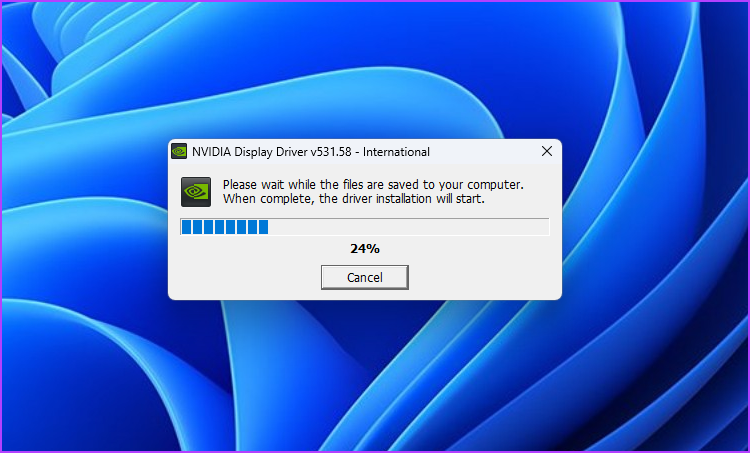The image size is (750, 453).
Task: Click the small NVIDIA icon in title bar
Action: (179, 152)
